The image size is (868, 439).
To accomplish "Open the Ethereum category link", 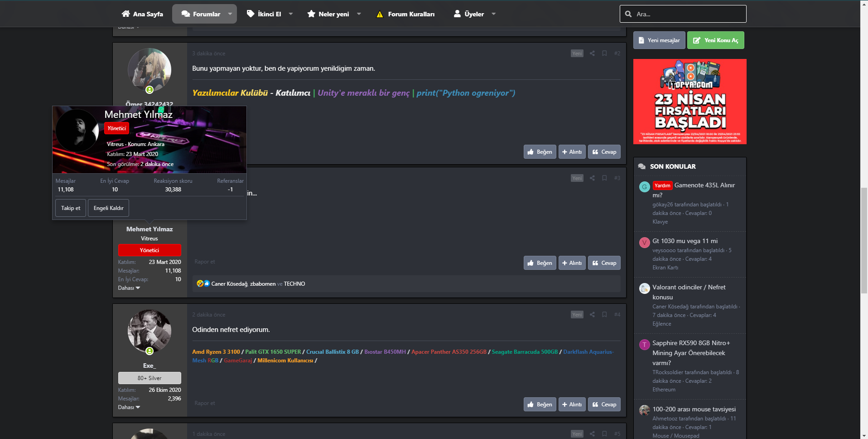I will click(664, 390).
